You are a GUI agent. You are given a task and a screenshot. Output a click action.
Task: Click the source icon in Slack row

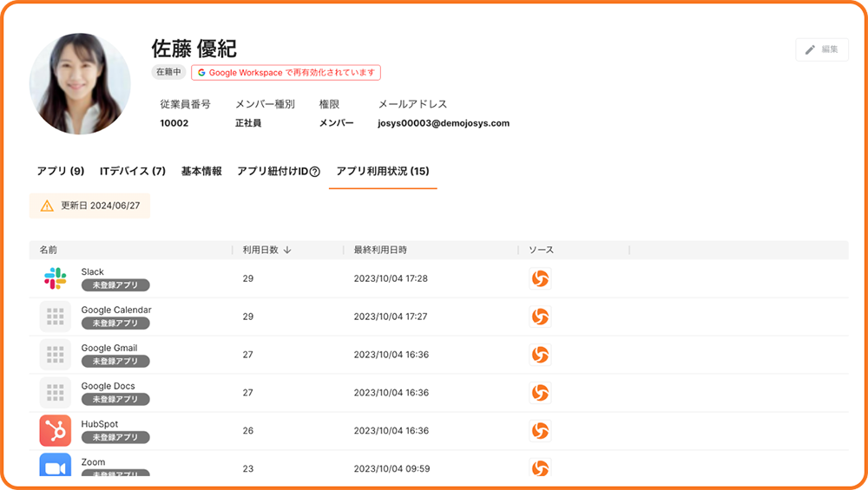pyautogui.click(x=540, y=278)
